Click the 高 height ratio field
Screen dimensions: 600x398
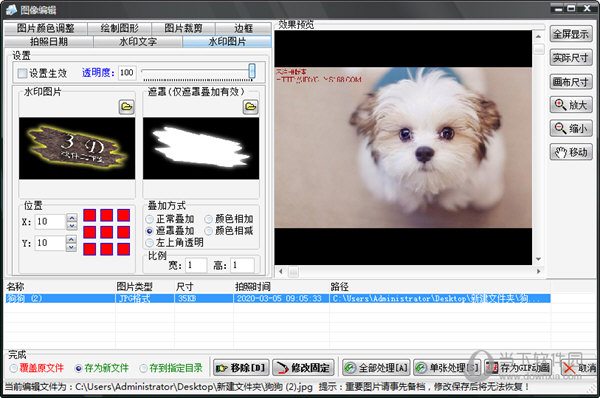point(243,265)
